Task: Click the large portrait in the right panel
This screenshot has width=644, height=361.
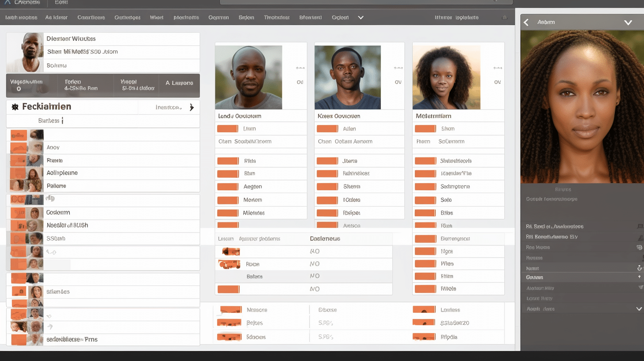Action: click(582, 107)
